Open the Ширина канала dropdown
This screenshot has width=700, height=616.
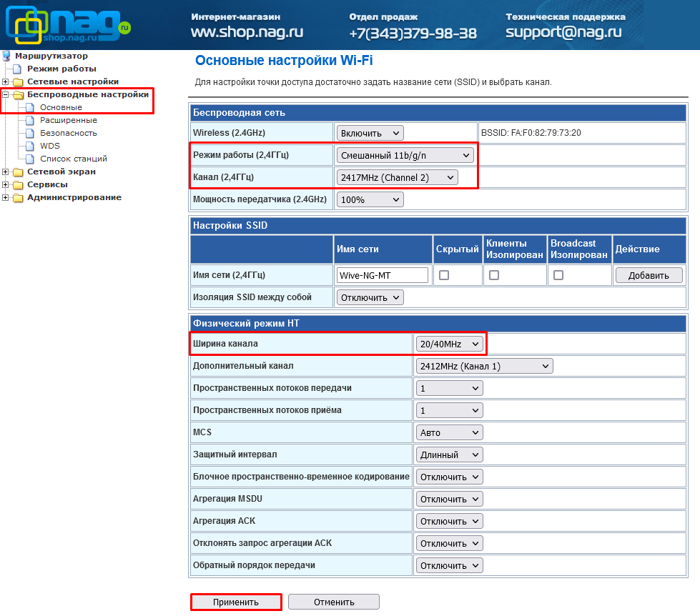450,344
